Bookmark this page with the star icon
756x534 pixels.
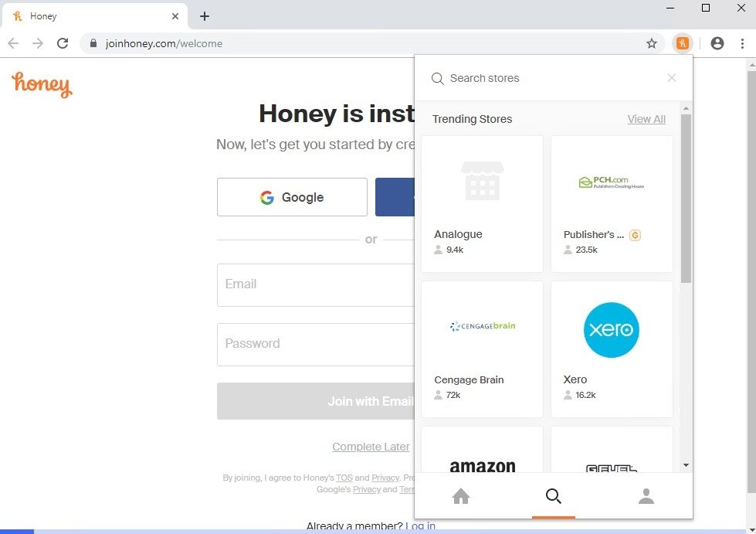click(652, 43)
